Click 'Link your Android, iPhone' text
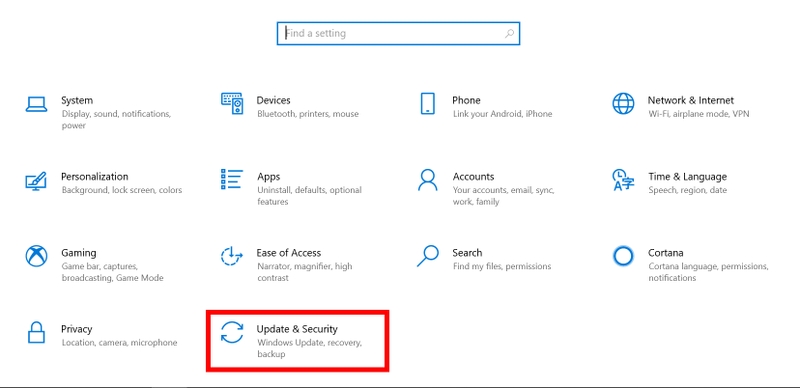 point(503,114)
